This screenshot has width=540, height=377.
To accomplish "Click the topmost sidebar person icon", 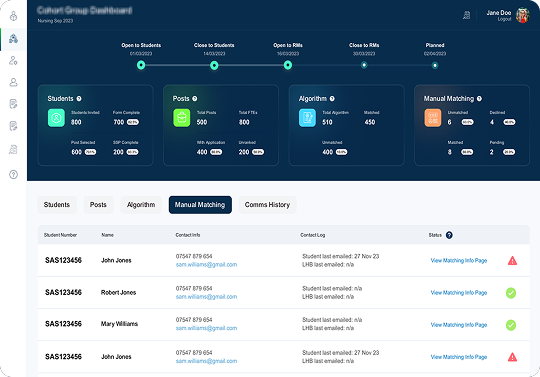I will (13, 16).
